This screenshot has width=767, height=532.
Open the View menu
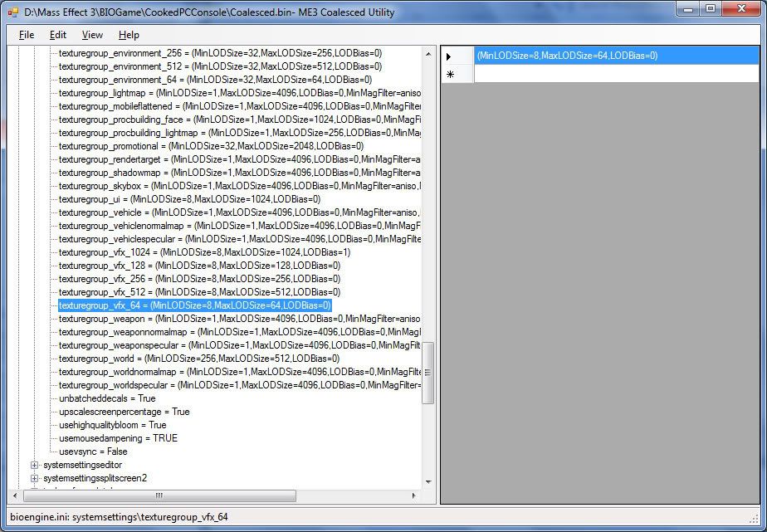[92, 35]
